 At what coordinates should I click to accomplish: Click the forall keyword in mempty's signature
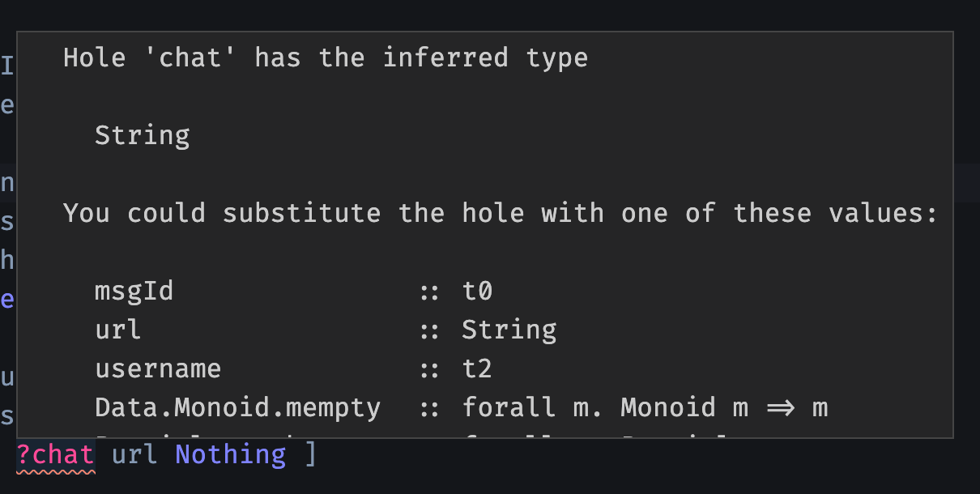pyautogui.click(x=509, y=407)
